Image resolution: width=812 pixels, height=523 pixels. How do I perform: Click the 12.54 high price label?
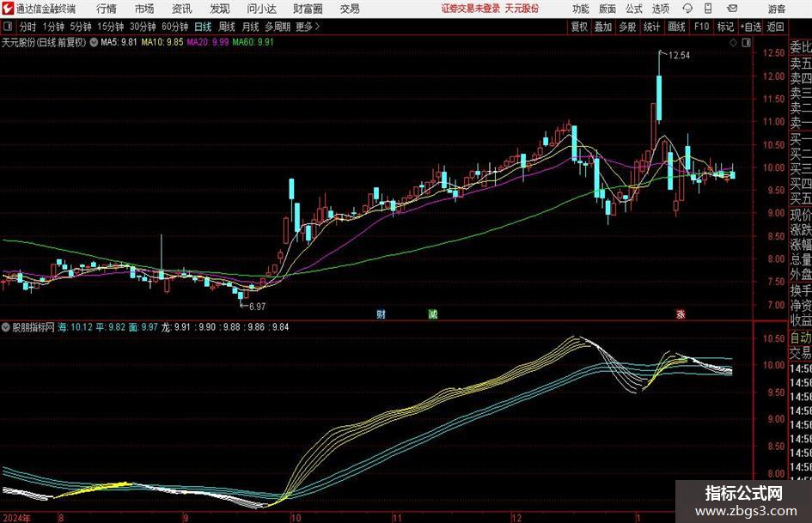pos(679,56)
